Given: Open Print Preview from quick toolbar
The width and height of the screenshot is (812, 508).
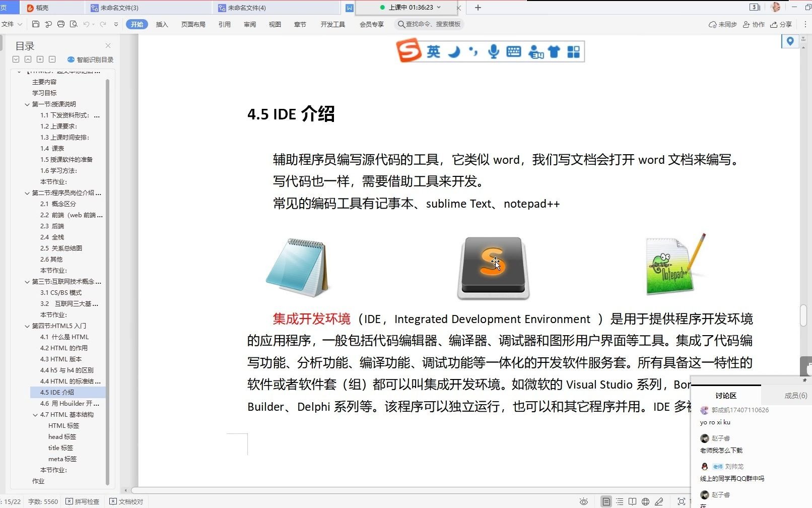Looking at the screenshot, I should tap(74, 24).
